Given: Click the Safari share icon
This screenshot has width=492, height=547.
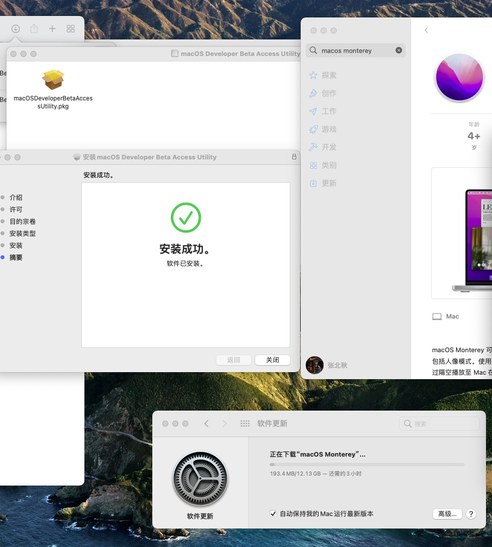Looking at the screenshot, I should (34, 28).
